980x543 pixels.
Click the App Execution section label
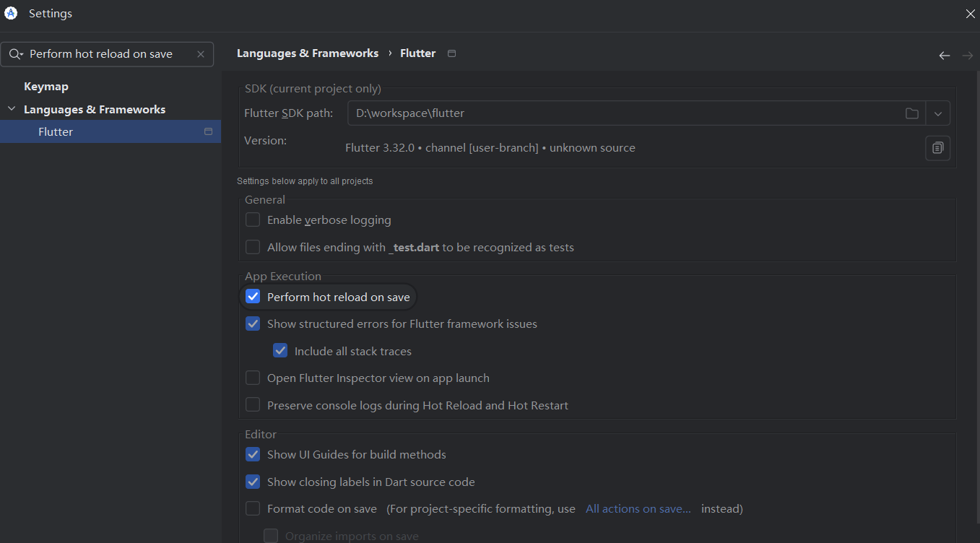[283, 277]
